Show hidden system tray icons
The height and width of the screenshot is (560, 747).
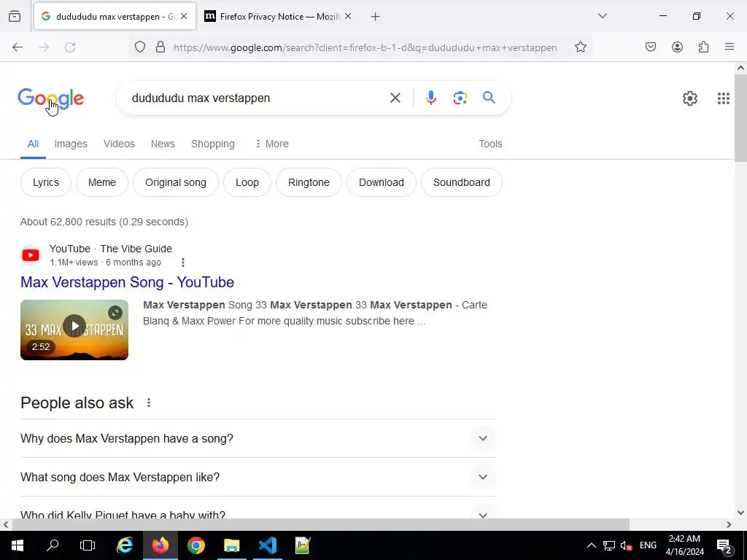pyautogui.click(x=591, y=545)
